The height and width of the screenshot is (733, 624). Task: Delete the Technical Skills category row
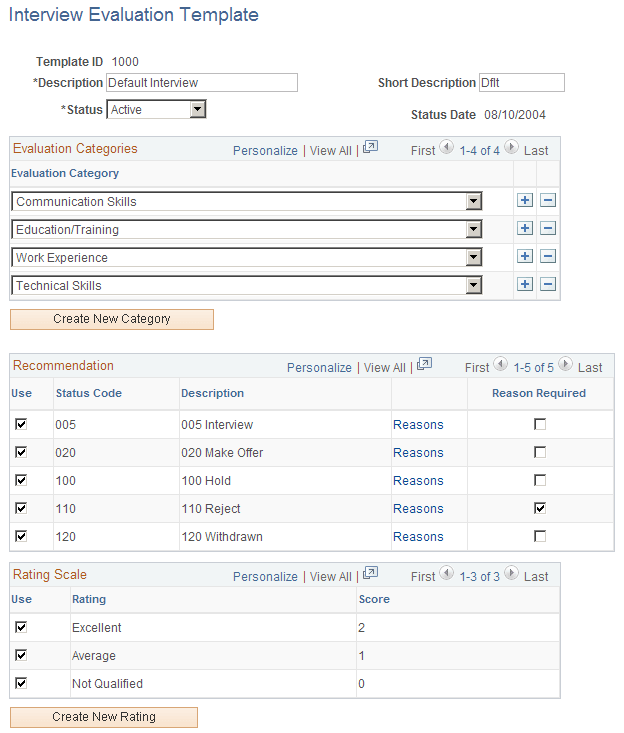548,285
